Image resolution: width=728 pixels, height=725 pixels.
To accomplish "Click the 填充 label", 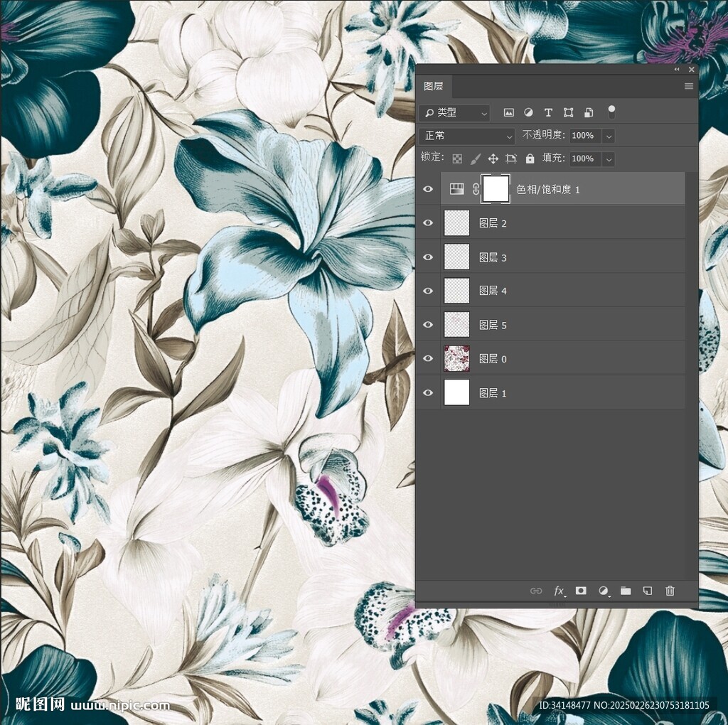I will [x=553, y=159].
